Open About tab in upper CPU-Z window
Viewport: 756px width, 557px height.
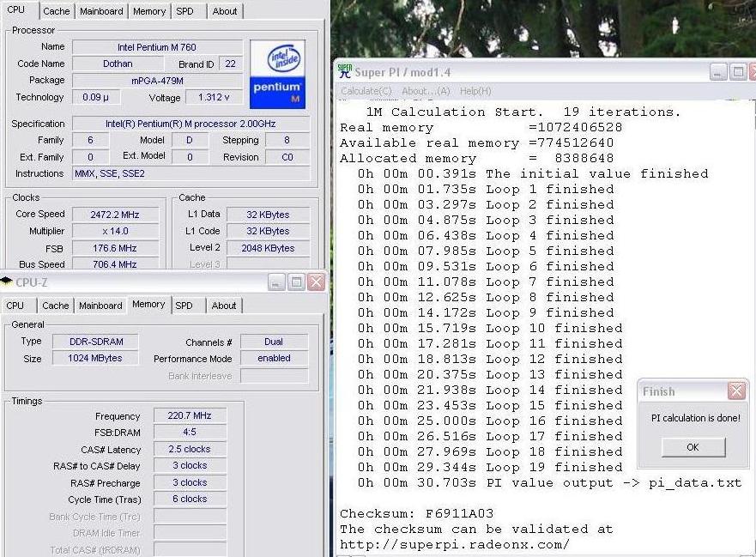[225, 11]
